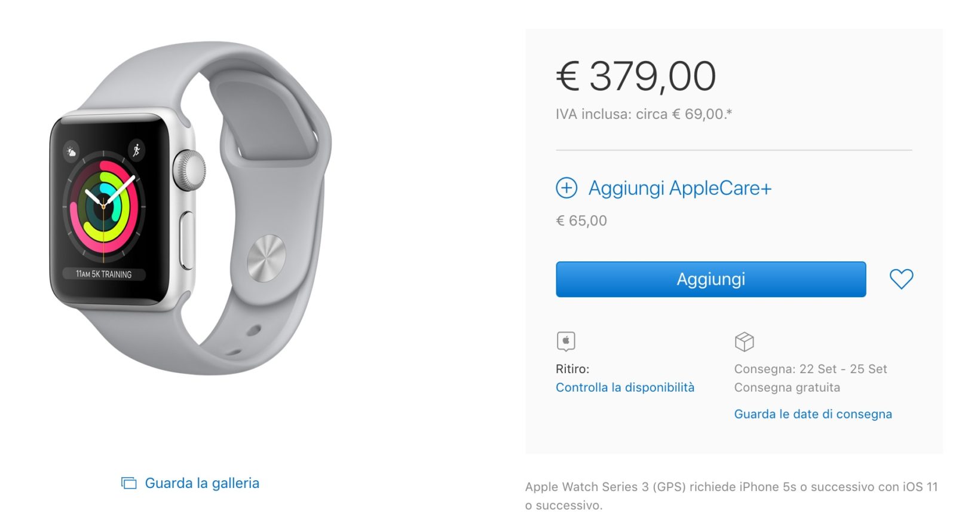
Task: Click the Consegna 22 Set - 25 Set text
Action: click(811, 369)
